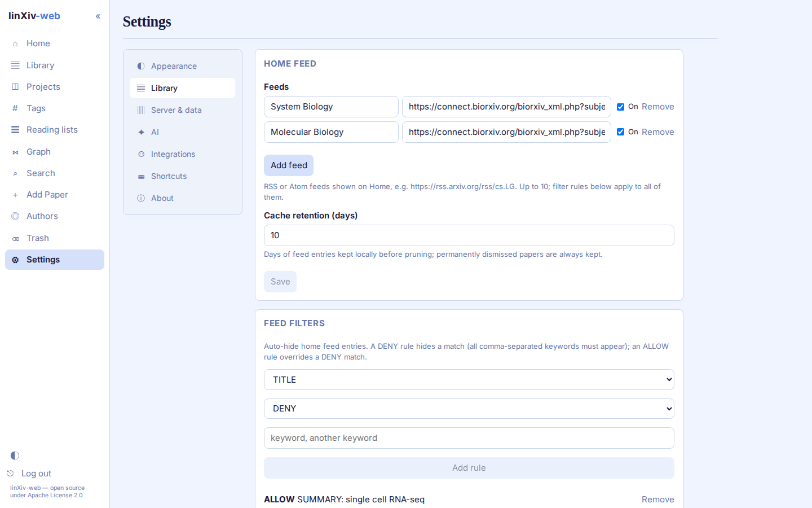Screen dimensions: 812x508
Task: Click the Server & data icon
Action: pyautogui.click(x=141, y=110)
